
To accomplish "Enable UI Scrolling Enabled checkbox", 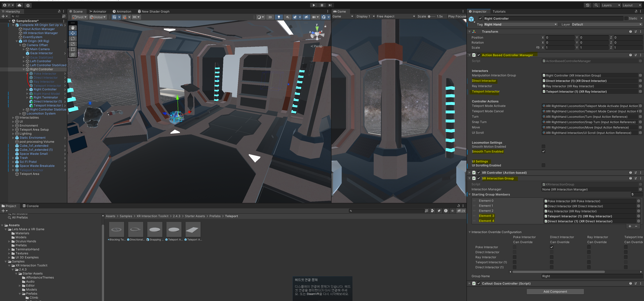I will 543,165.
